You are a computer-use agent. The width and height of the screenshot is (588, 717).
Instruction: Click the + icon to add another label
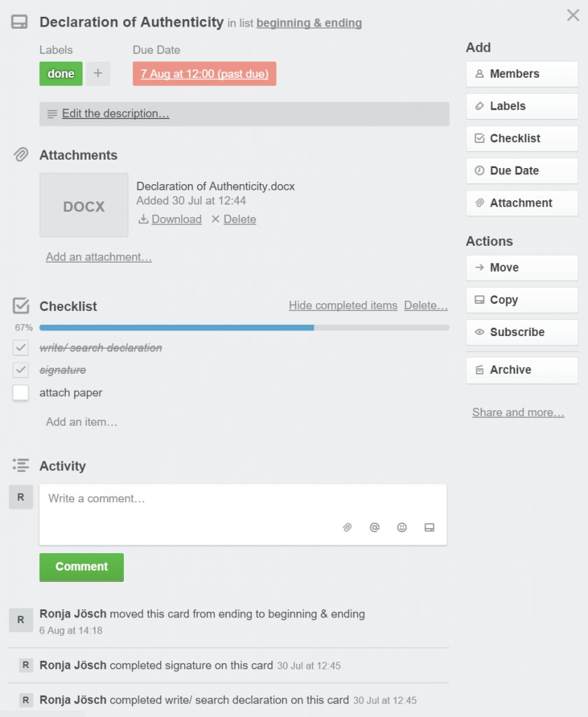98,73
